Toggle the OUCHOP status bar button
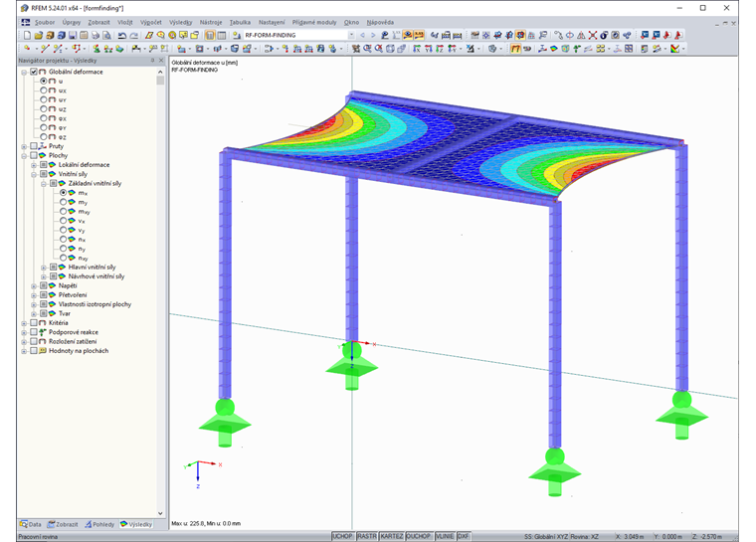The image size is (756, 542). click(419, 536)
